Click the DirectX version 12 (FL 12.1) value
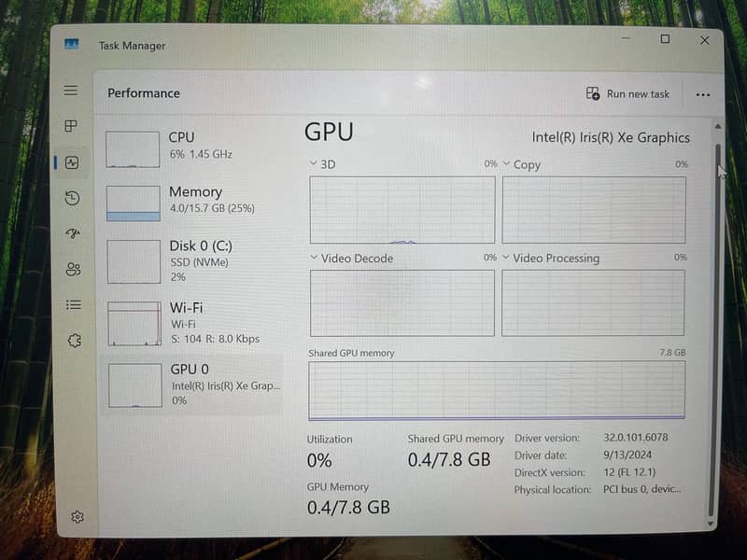 point(629,472)
